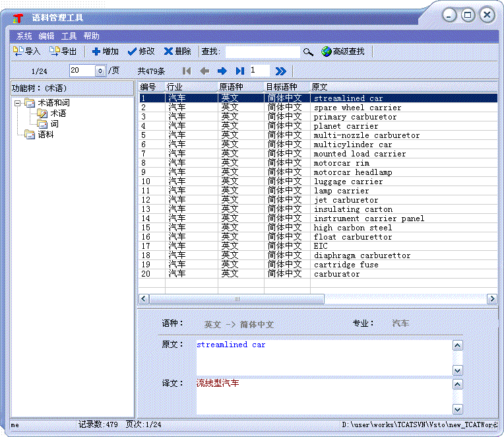Collapse the 术语和词 tree node

point(18,103)
